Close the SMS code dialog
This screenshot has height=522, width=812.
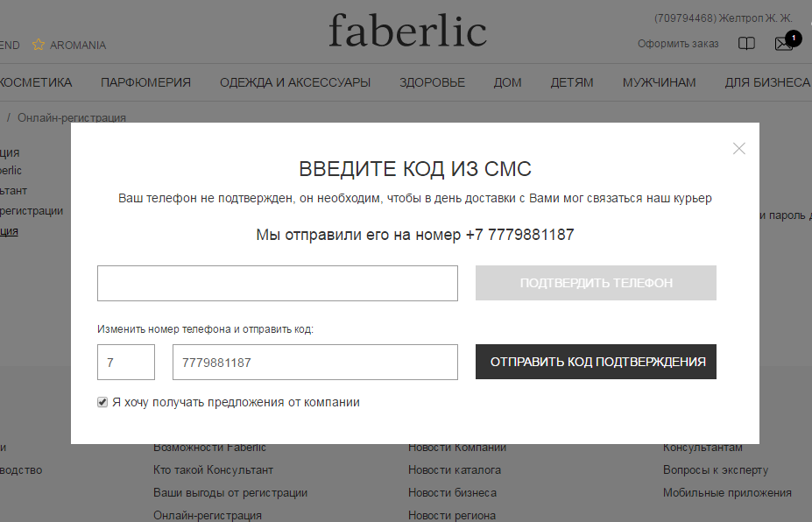(x=739, y=149)
